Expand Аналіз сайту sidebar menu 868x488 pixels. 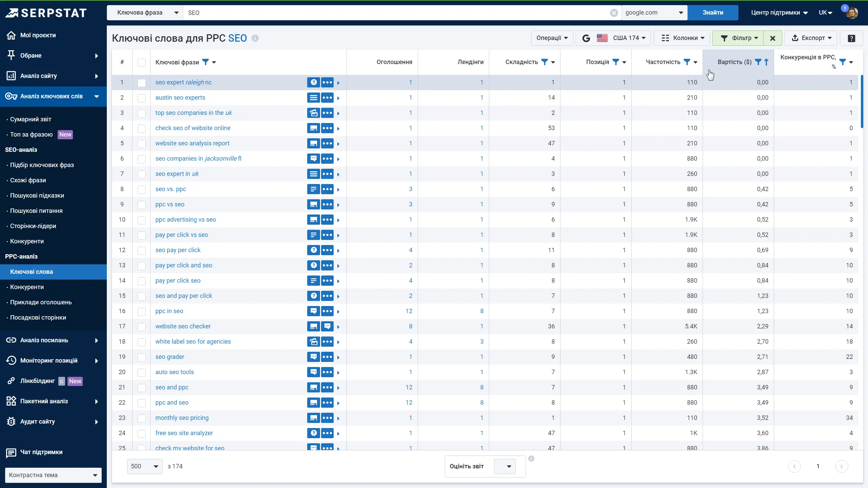click(x=53, y=76)
